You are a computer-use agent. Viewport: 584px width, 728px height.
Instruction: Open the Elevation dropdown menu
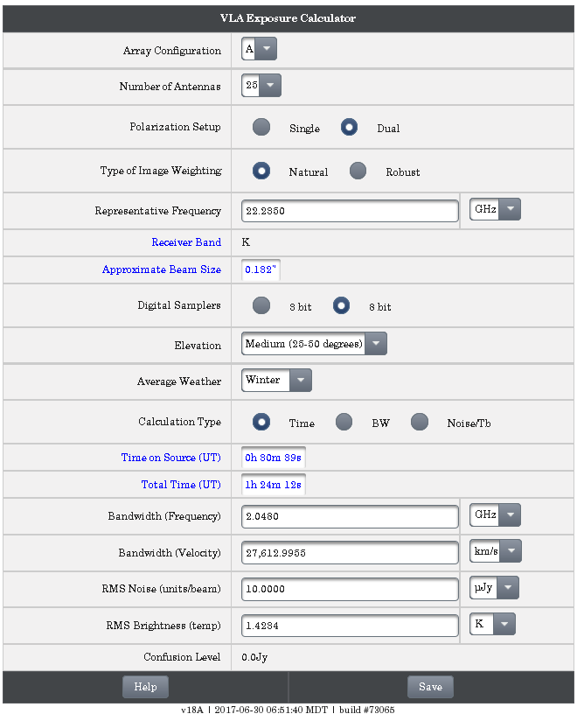point(314,344)
